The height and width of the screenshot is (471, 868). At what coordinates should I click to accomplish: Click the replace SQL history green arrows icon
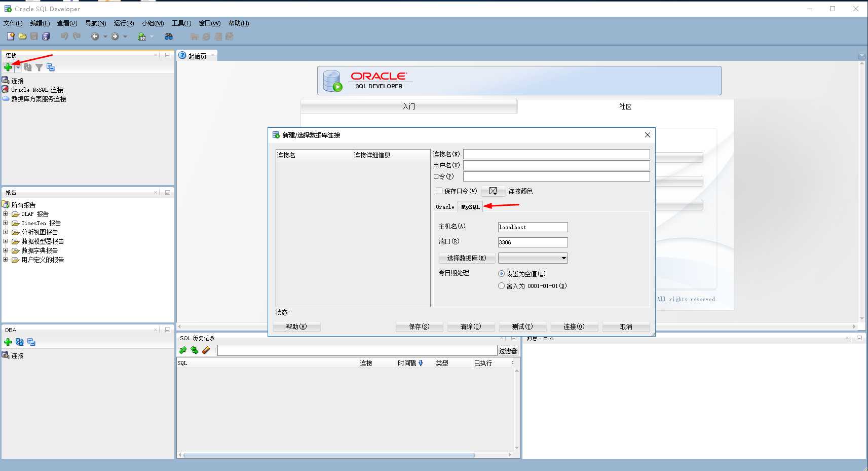point(195,350)
